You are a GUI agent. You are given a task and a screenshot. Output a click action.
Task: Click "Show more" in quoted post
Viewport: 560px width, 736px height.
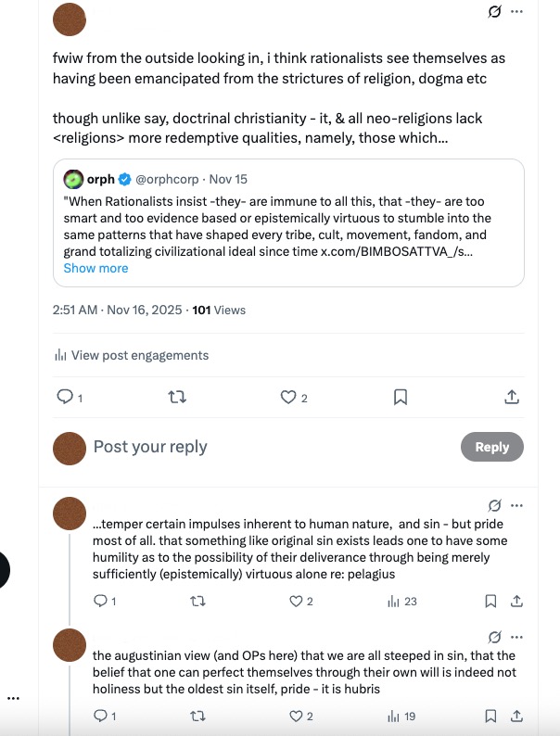tap(95, 268)
